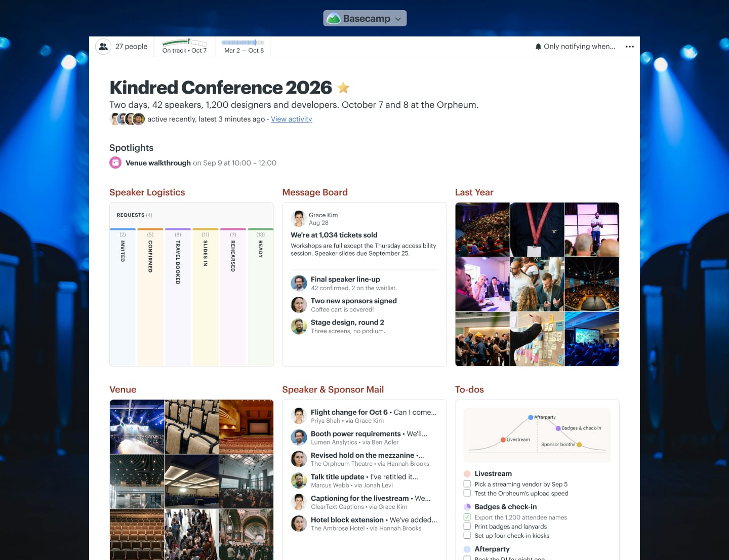Check off Test the Orpheum's upload speed
The image size is (729, 560).
(467, 493)
